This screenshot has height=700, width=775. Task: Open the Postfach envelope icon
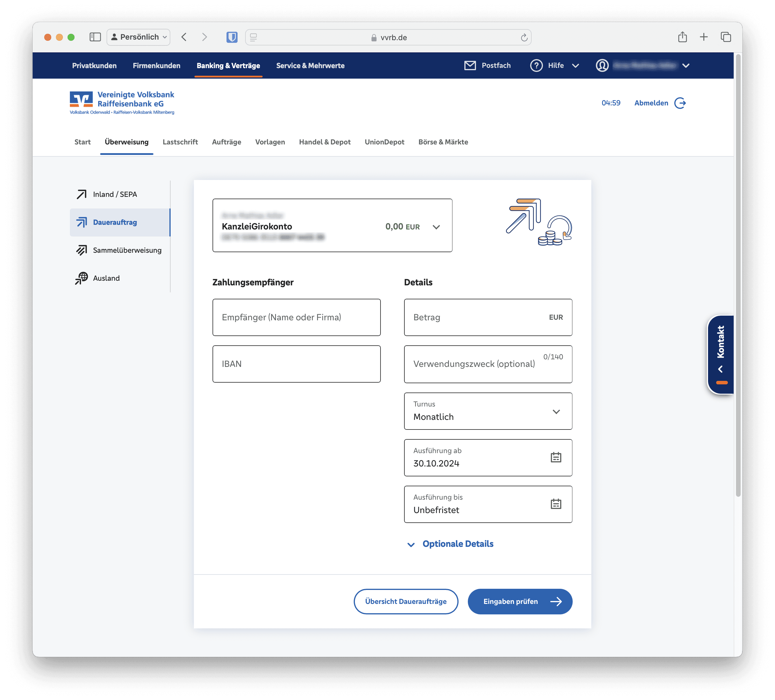(470, 65)
